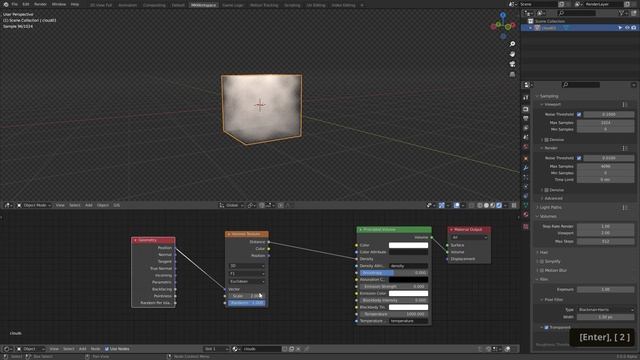The height and width of the screenshot is (360, 640).
Task: Expand the Hair panel
Action: pyautogui.click(x=543, y=252)
